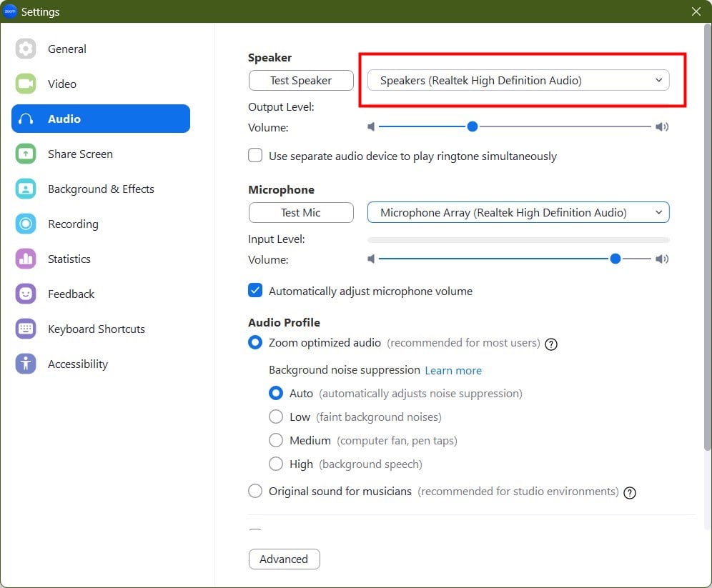Open the Keyboard Shortcuts icon
This screenshot has width=712, height=588.
pos(26,329)
